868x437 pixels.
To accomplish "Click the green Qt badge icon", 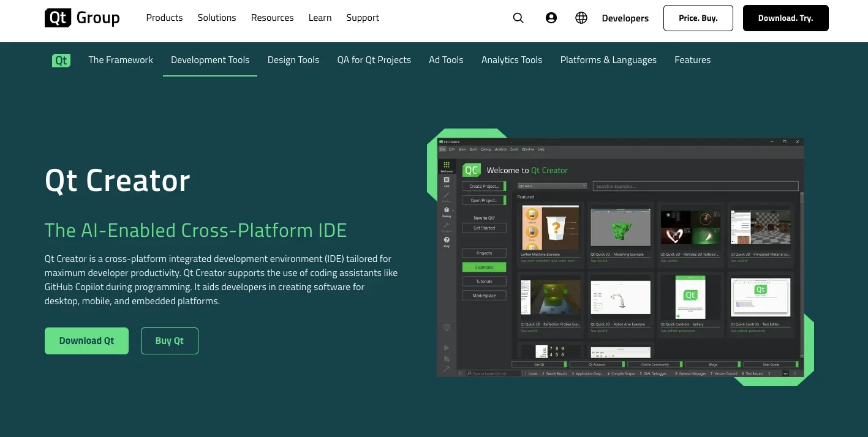I will point(61,60).
